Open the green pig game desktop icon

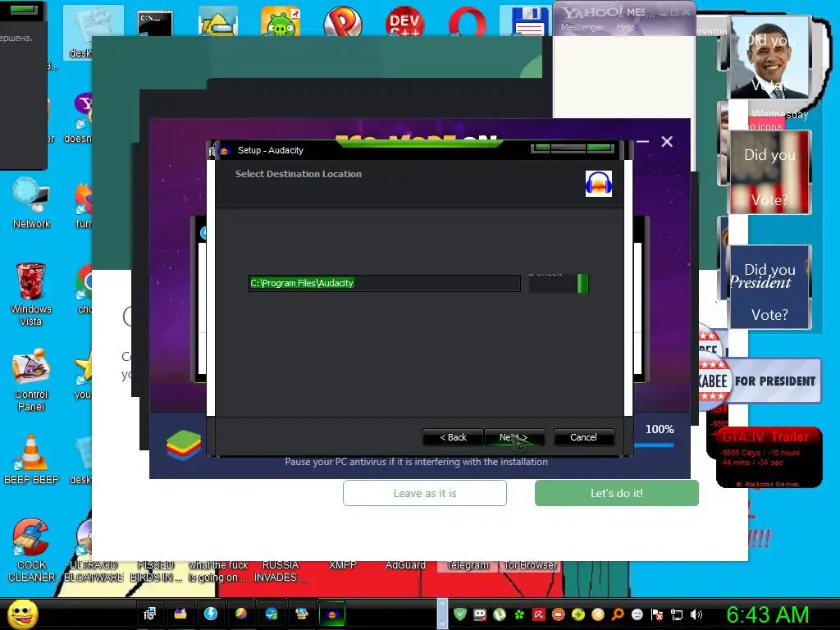(281, 21)
